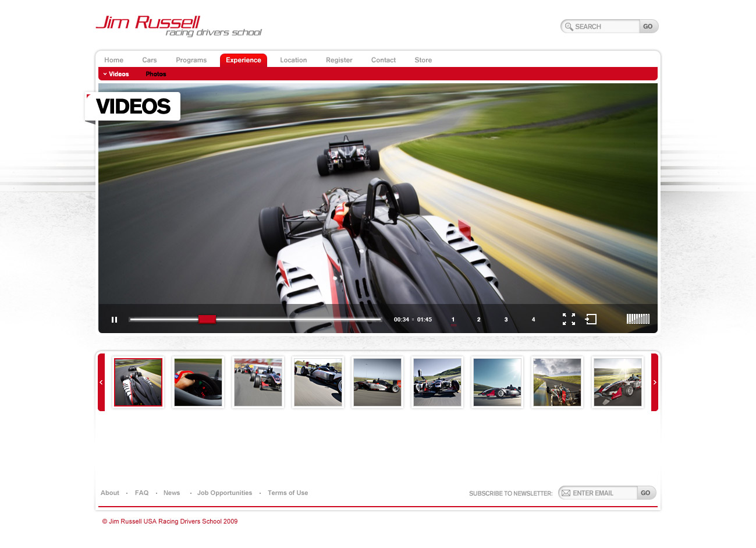Open the Contact tab
756x548 pixels.
click(384, 60)
